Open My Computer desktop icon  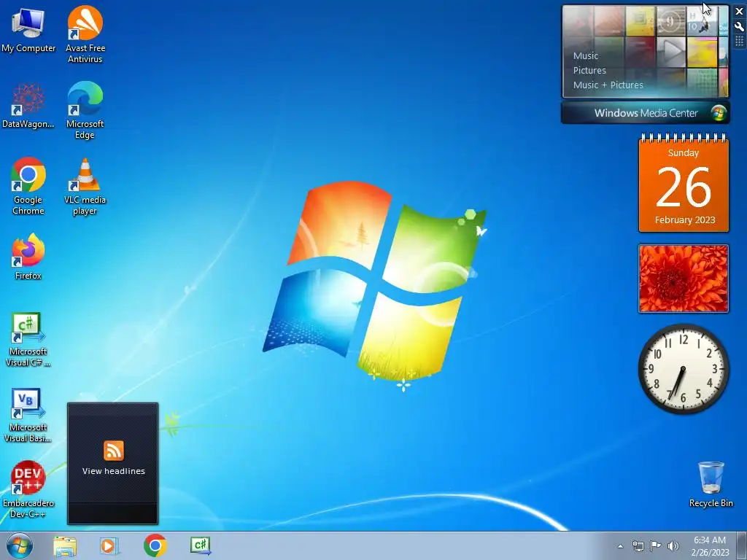(x=28, y=31)
